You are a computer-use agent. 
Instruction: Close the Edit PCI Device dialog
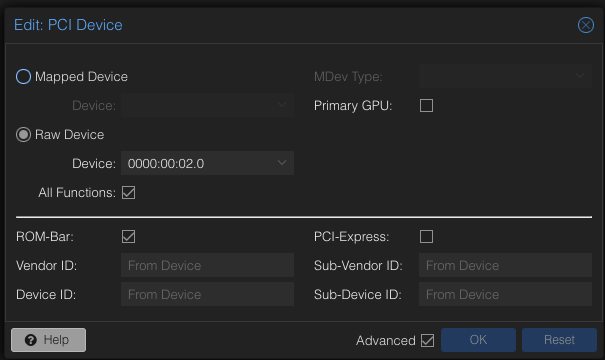click(586, 25)
